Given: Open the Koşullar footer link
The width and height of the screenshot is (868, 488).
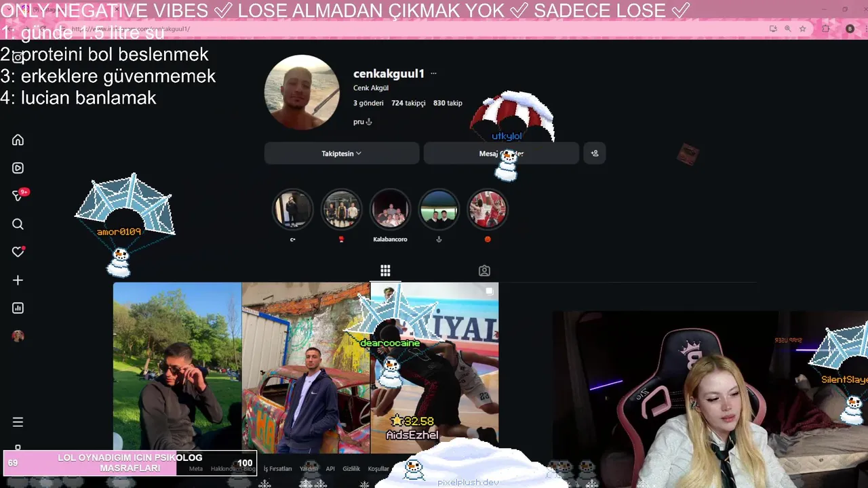Looking at the screenshot, I should click(378, 468).
